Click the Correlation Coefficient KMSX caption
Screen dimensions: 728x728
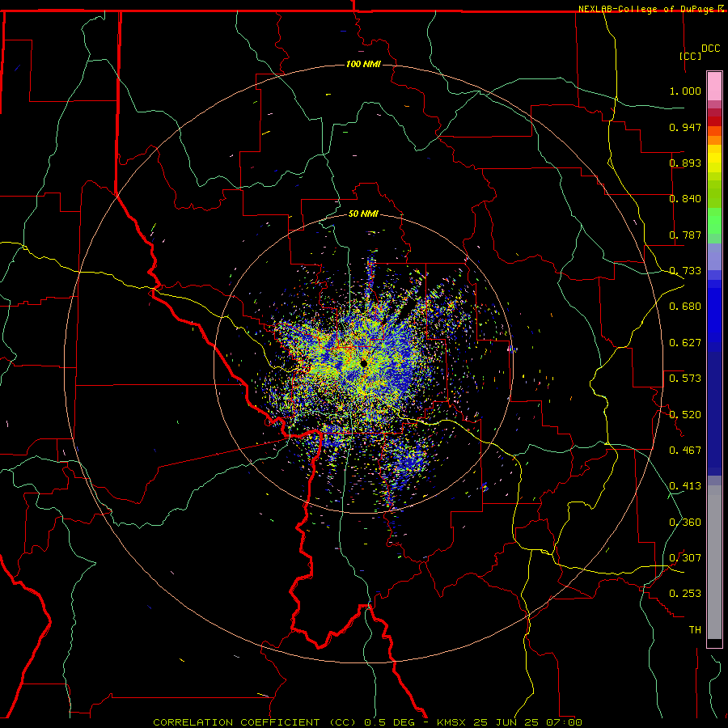click(367, 722)
